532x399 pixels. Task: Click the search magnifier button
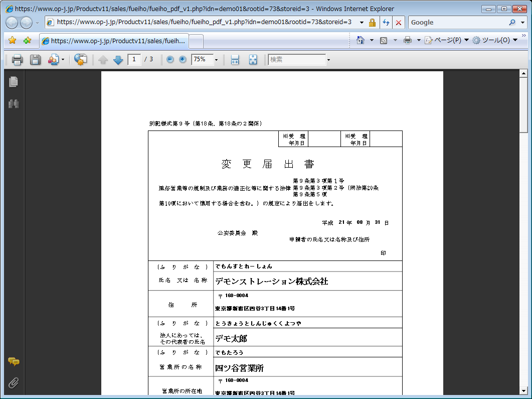[512, 23]
